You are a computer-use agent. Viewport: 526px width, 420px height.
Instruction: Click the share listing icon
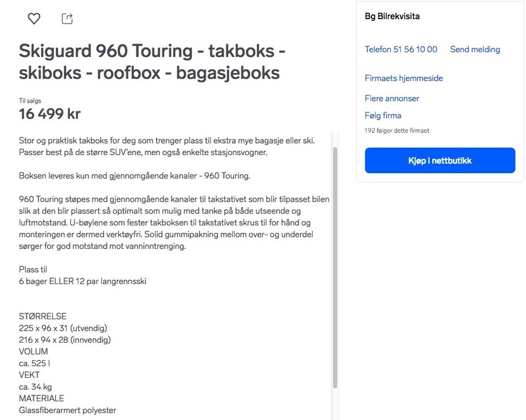click(x=67, y=19)
